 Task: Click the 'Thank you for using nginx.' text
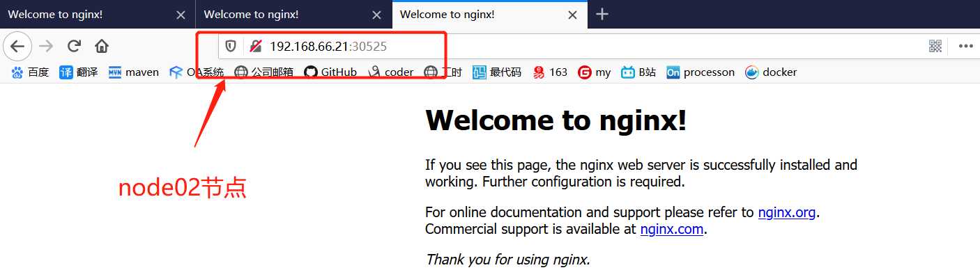pos(508,260)
